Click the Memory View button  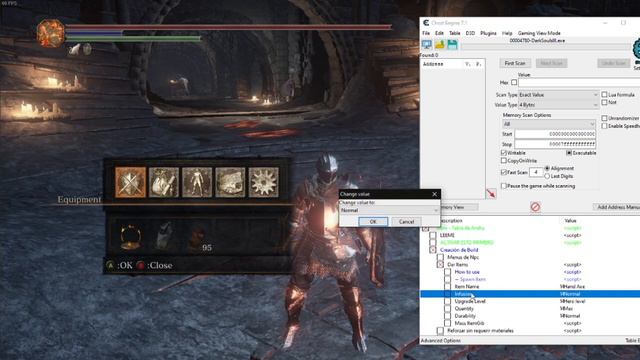tap(459, 207)
